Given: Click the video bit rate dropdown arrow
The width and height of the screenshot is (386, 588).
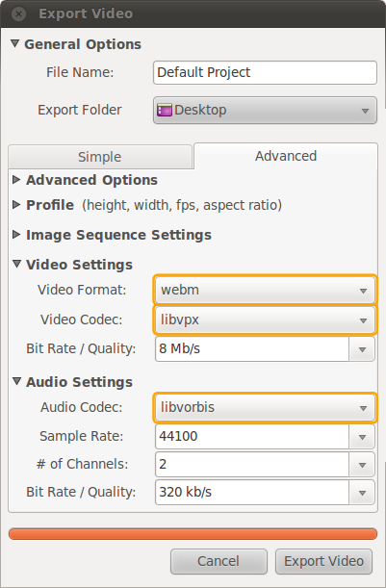Looking at the screenshot, I should pyautogui.click(x=362, y=349).
